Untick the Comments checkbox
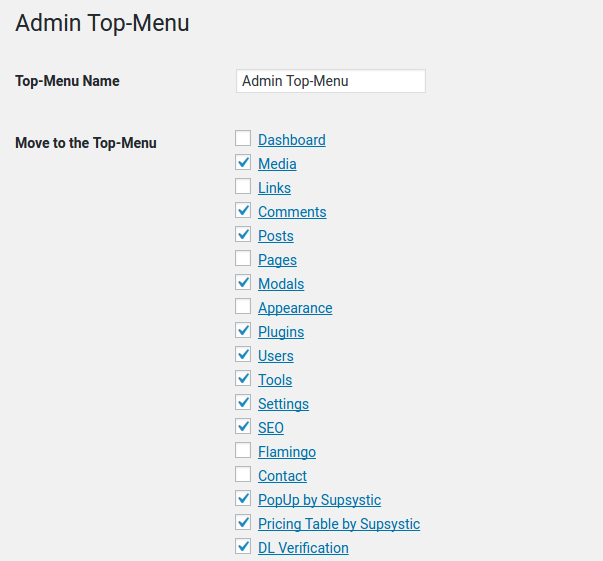This screenshot has height=561, width=603. pyautogui.click(x=243, y=210)
